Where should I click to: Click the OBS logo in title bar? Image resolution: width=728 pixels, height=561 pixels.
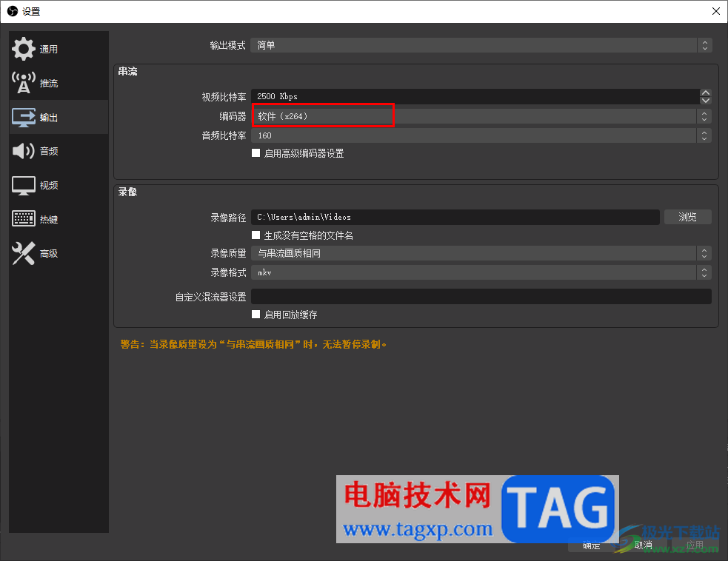(13, 11)
